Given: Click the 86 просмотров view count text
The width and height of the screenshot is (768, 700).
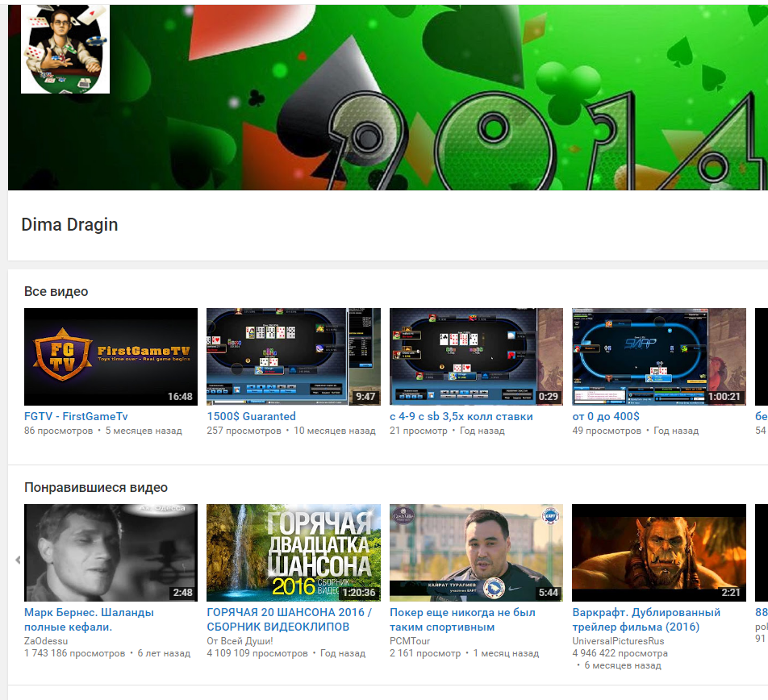Looking at the screenshot, I should pyautogui.click(x=58, y=431).
